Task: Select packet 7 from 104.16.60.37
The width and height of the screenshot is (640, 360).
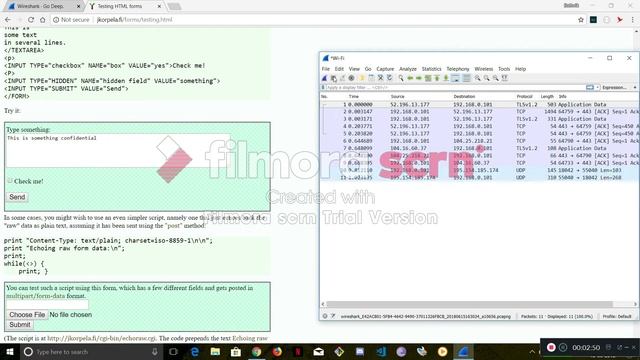Action: (x=480, y=149)
